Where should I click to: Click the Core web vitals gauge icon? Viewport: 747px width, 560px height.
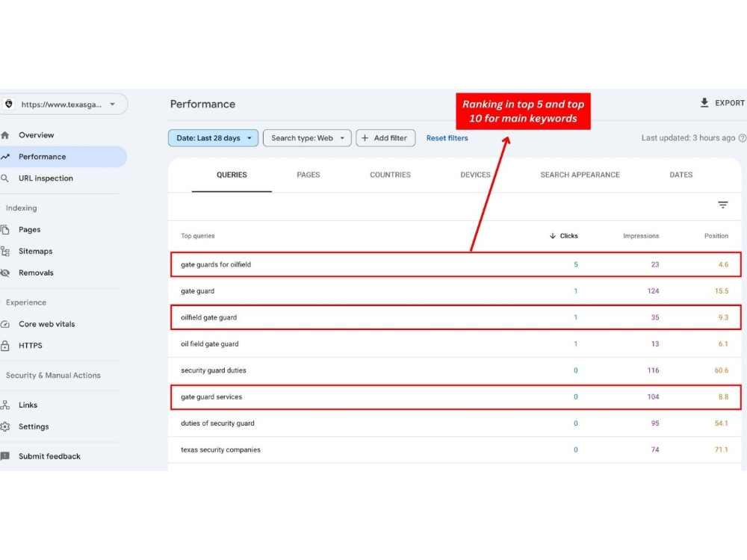(x=5, y=324)
